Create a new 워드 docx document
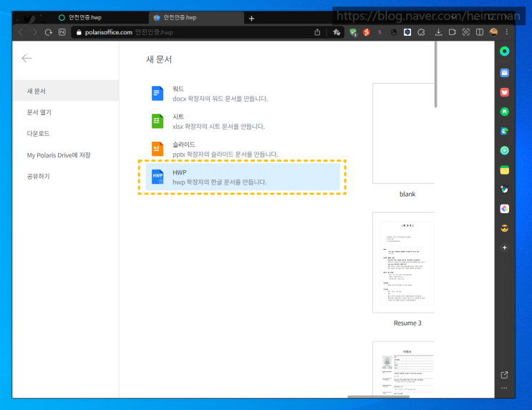This screenshot has width=532, height=410. click(243, 94)
